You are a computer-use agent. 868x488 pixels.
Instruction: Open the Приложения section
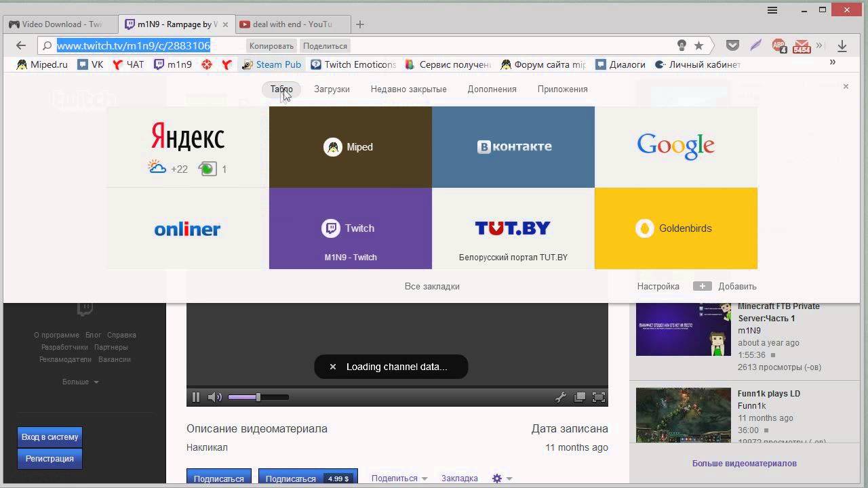(562, 89)
